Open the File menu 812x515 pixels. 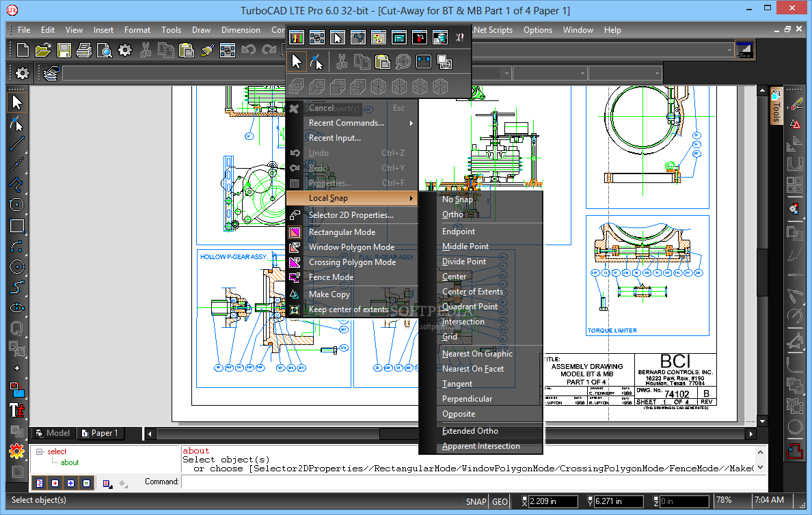[x=24, y=30]
